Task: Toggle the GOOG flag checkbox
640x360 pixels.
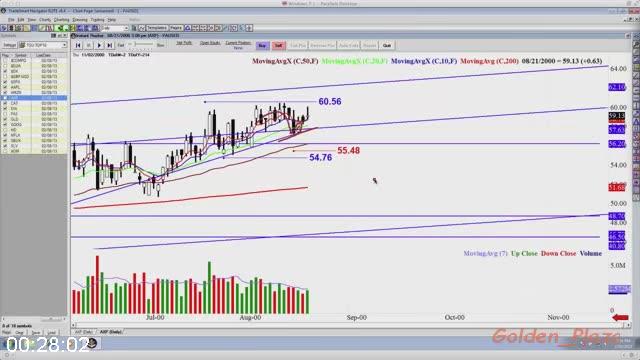Action: pos(5,124)
